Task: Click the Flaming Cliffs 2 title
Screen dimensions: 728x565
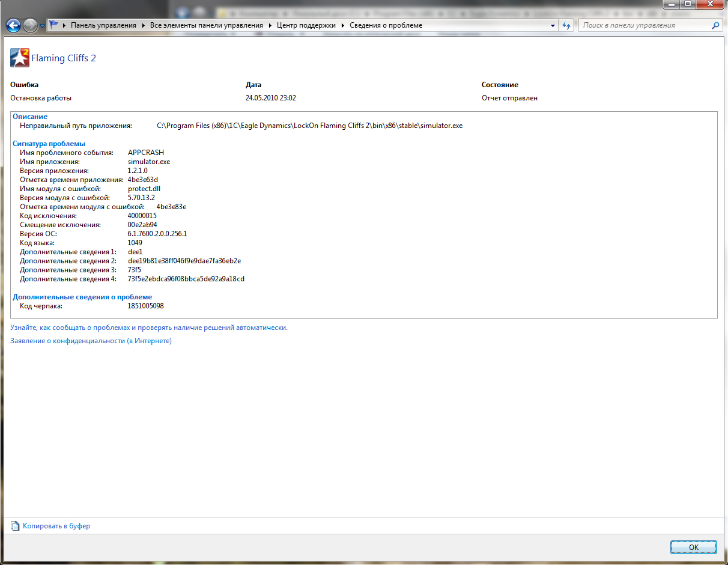Action: point(64,58)
